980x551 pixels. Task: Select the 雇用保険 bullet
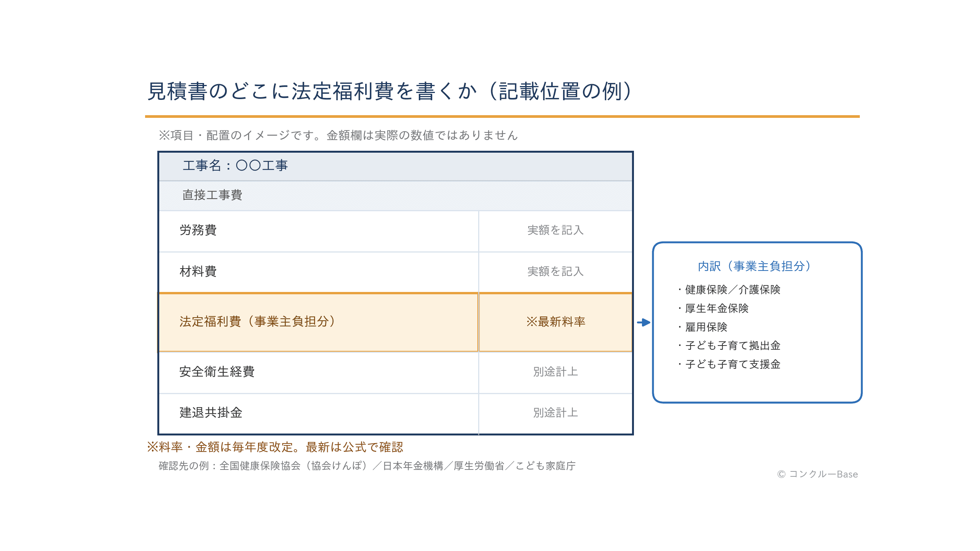(x=703, y=327)
